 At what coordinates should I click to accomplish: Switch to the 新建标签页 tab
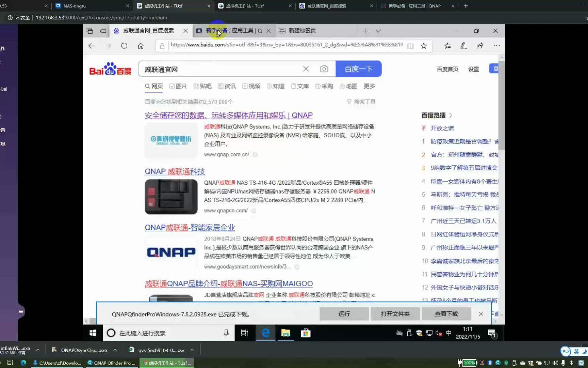point(301,31)
